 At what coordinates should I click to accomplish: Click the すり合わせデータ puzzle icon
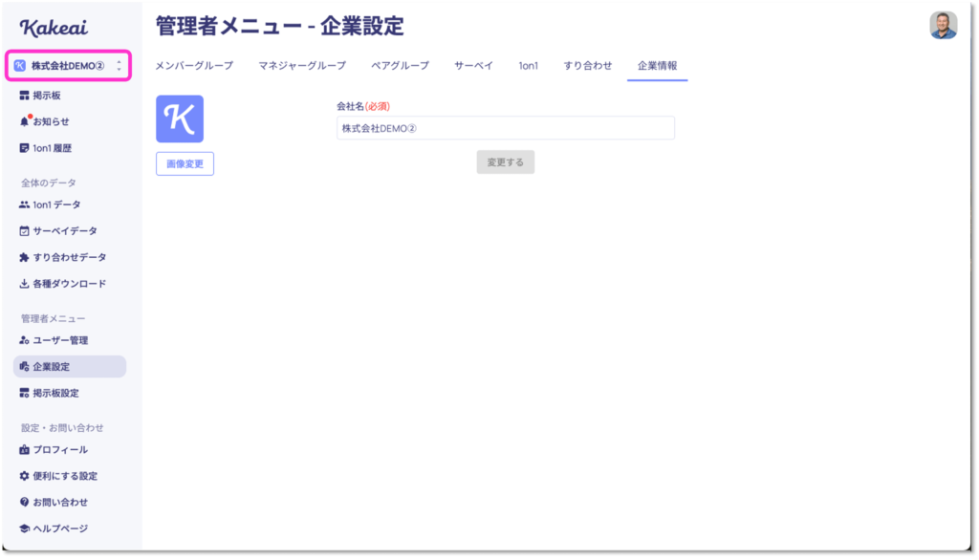click(x=24, y=257)
